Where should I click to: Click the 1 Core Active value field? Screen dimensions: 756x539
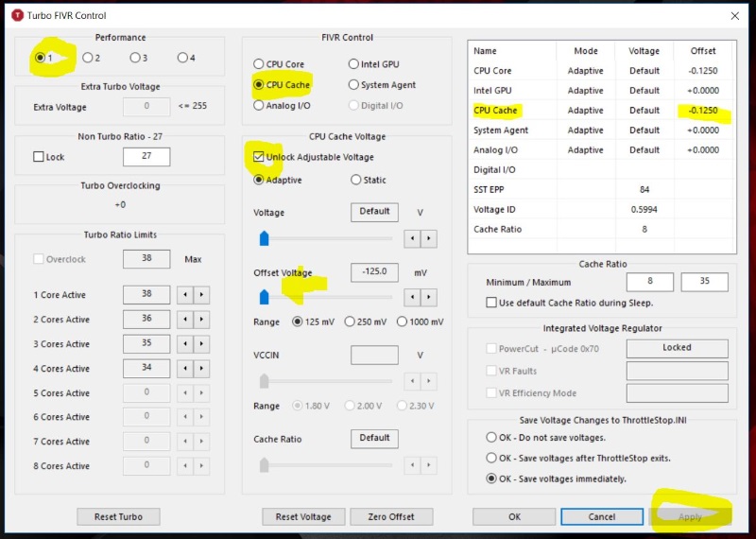[x=146, y=294]
